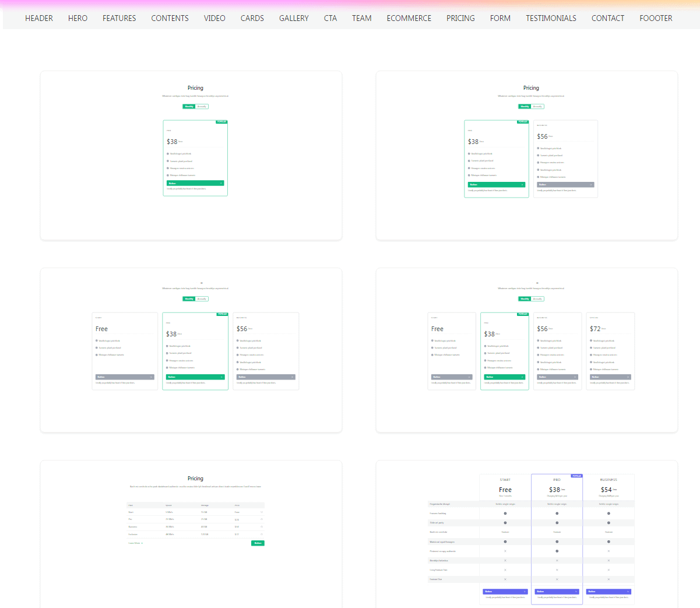This screenshot has height=608, width=700.
Task: Click the POPULAR badge on the purple Pro column
Action: click(x=576, y=476)
